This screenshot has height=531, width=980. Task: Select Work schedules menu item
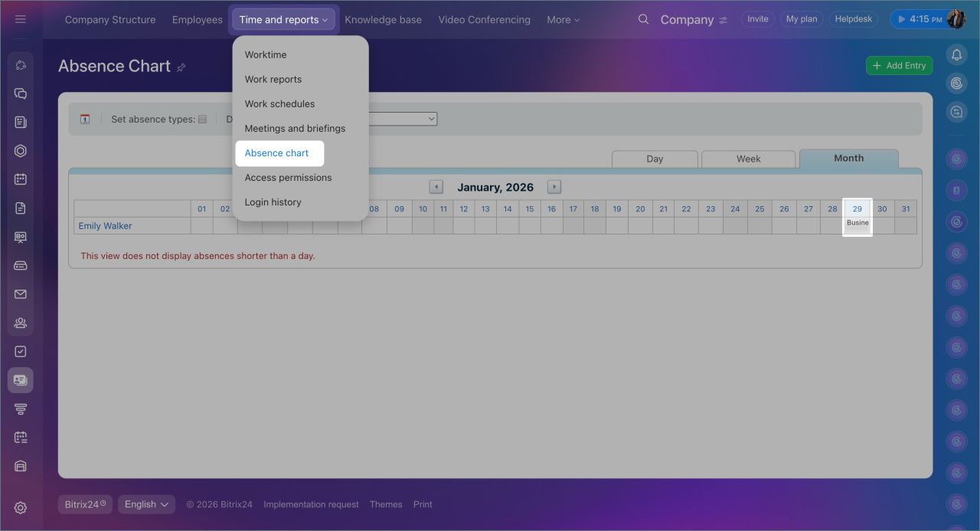[x=279, y=103]
